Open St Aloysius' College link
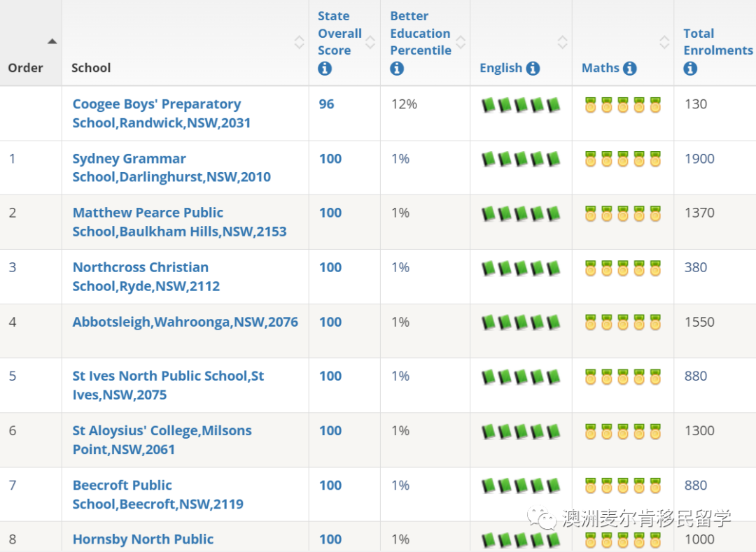Screen dimensions: 756x552 [x=162, y=440]
